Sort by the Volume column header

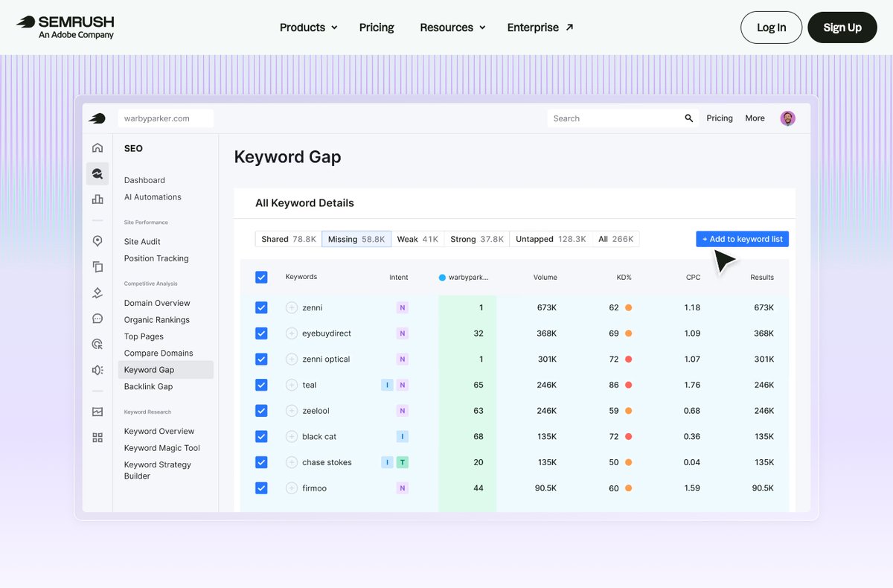[545, 278]
